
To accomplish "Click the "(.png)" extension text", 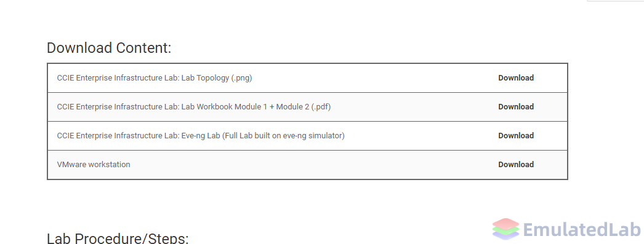I will tap(241, 78).
